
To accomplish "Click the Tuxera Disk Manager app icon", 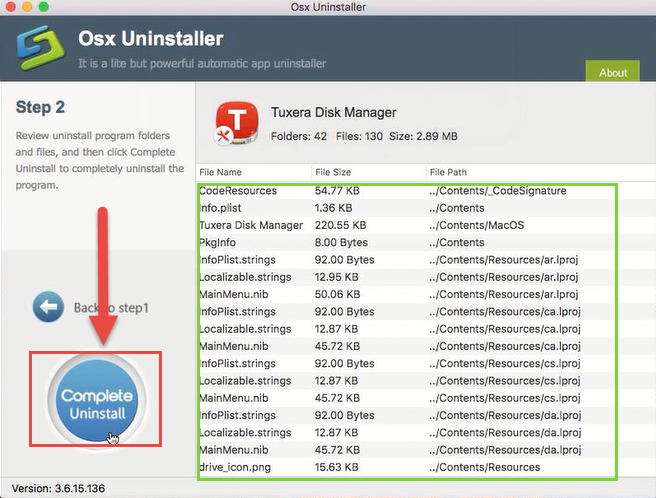I will point(236,124).
